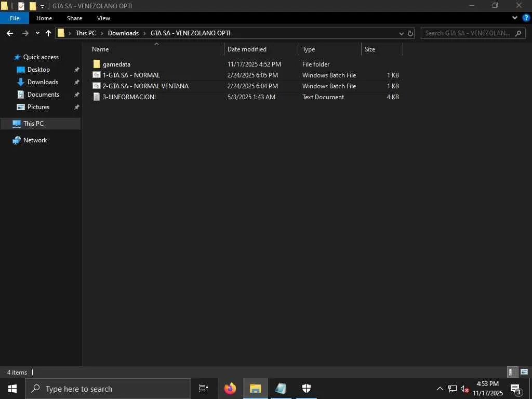
Task: Go forward with the forward arrow
Action: (x=25, y=33)
